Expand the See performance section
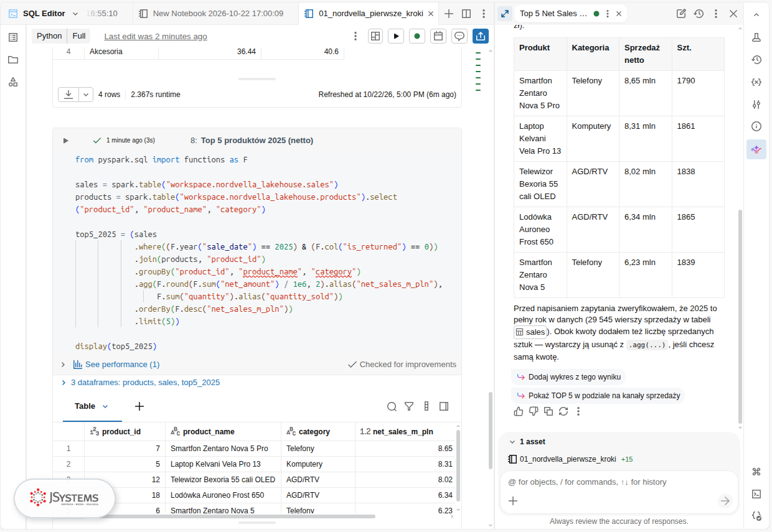 click(63, 365)
